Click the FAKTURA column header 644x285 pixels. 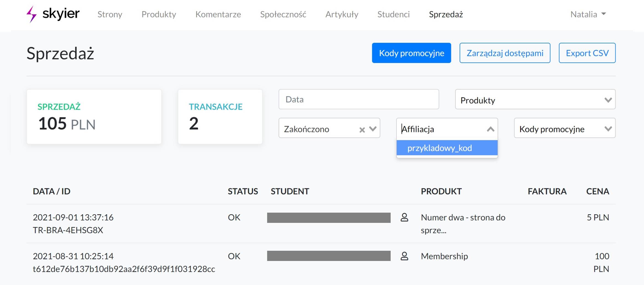click(547, 191)
